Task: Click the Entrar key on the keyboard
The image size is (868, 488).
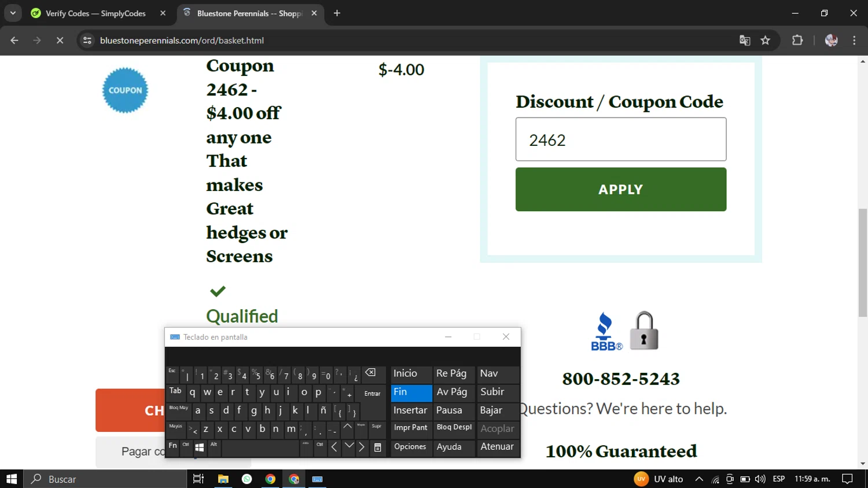Action: (372, 394)
